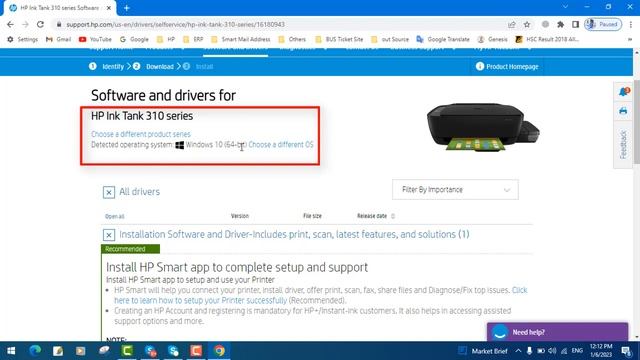Select the HP Ink Tank 310 series tab
This screenshot has width=640, height=360.
60,8
